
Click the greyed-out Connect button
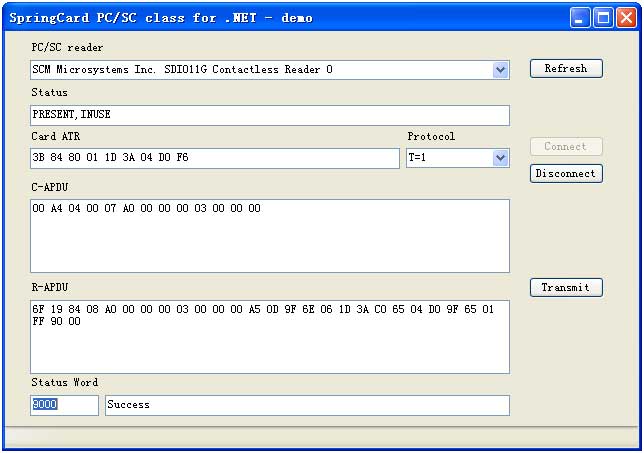pos(566,146)
